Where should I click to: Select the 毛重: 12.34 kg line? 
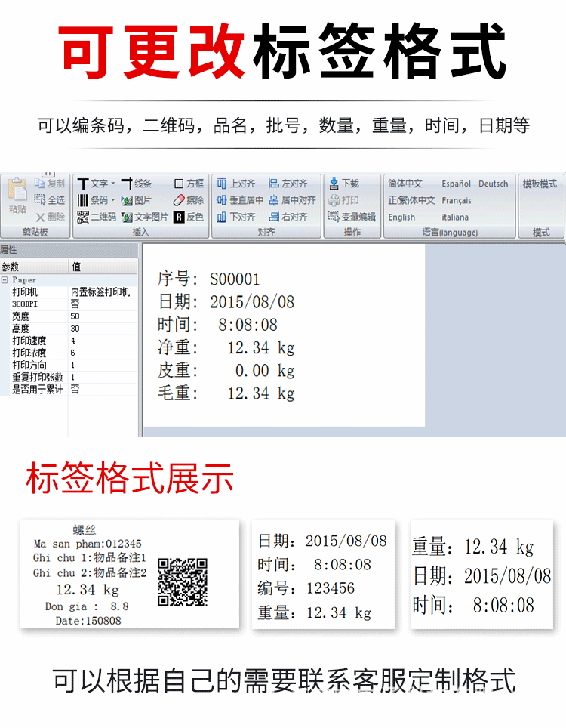click(226, 393)
